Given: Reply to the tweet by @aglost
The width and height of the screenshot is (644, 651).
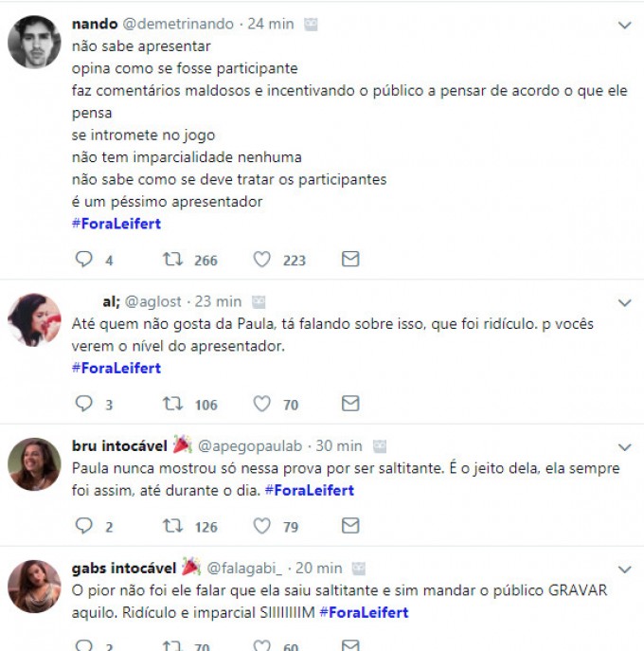Looking at the screenshot, I should (x=83, y=404).
